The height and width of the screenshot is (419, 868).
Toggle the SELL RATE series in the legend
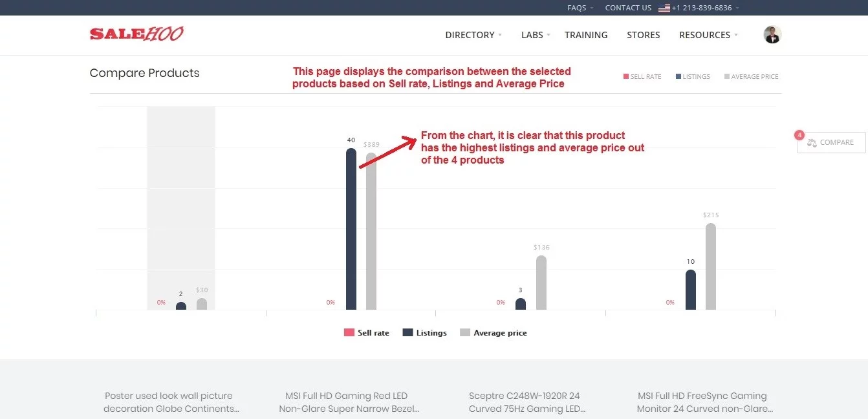(x=642, y=76)
